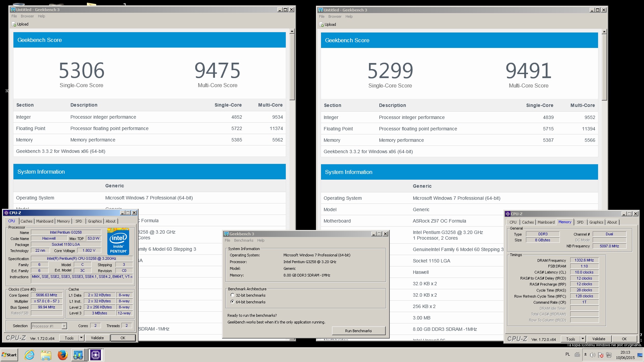Screen dimensions: 644x362
Task: Click the keyboard tray icon next to PL
Action: tap(577, 354)
